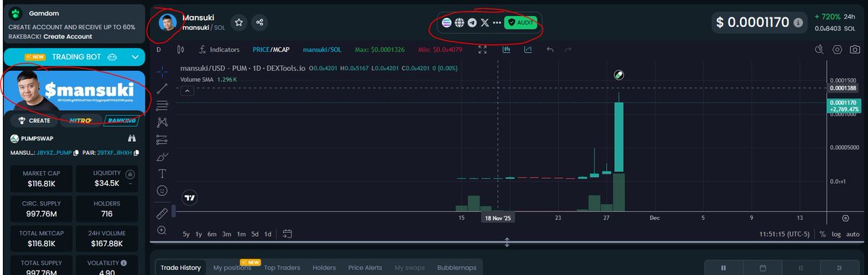Set chart range to 3m
This screenshot has height=275, width=868.
(x=226, y=234)
